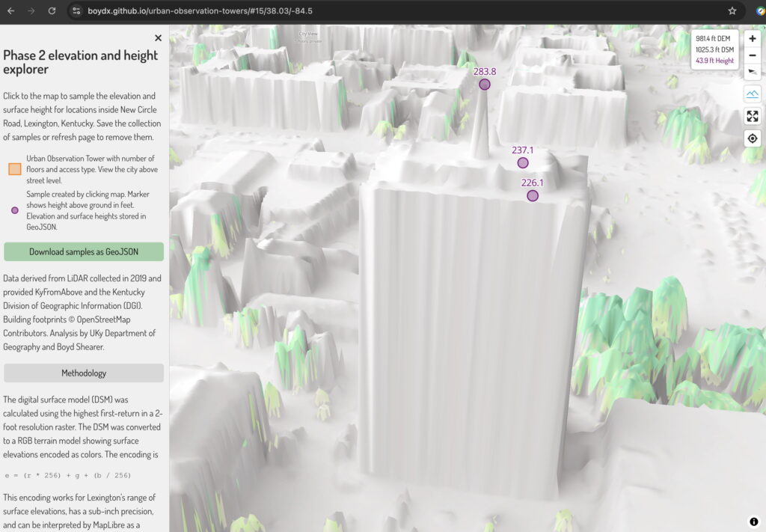The height and width of the screenshot is (532, 766).
Task: Reload the page
Action: point(52,10)
